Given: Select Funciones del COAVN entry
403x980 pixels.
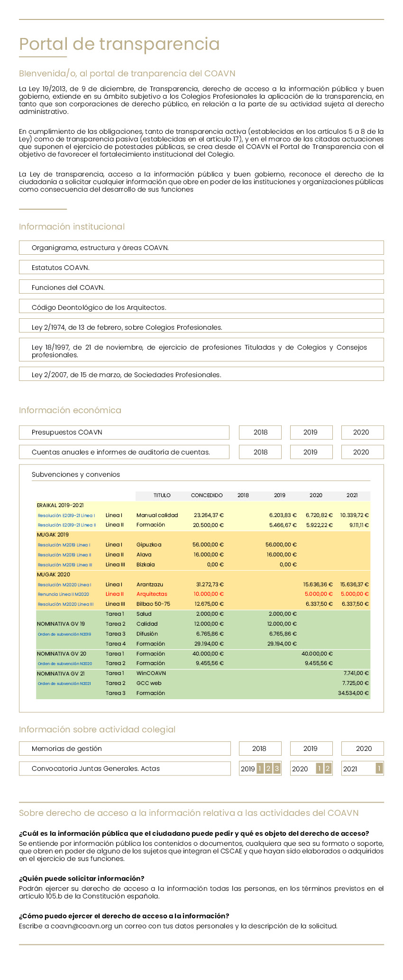Looking at the screenshot, I should pyautogui.click(x=201, y=287).
